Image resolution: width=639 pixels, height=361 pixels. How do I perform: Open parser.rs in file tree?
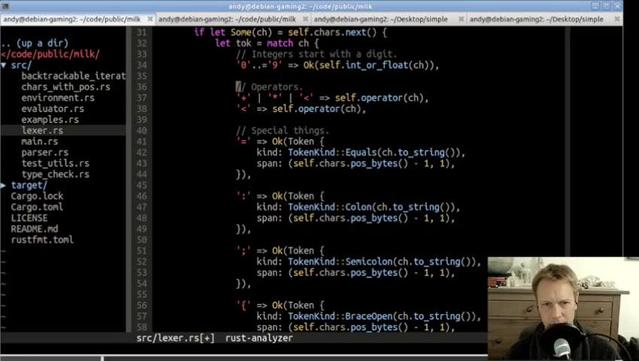45,152
